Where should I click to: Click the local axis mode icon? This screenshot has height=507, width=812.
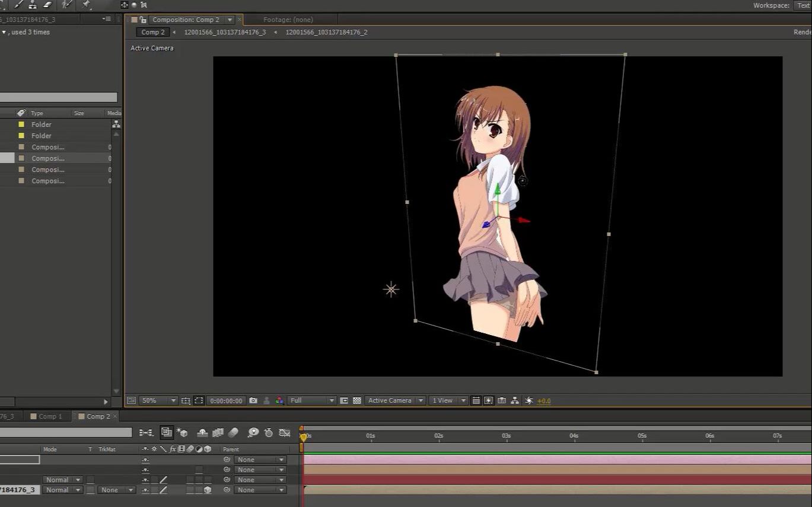tap(125, 5)
